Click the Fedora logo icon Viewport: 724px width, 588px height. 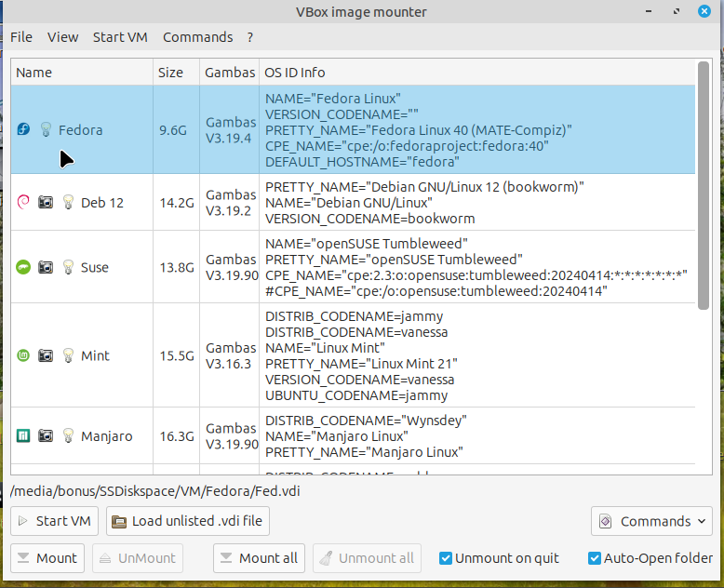(x=24, y=129)
